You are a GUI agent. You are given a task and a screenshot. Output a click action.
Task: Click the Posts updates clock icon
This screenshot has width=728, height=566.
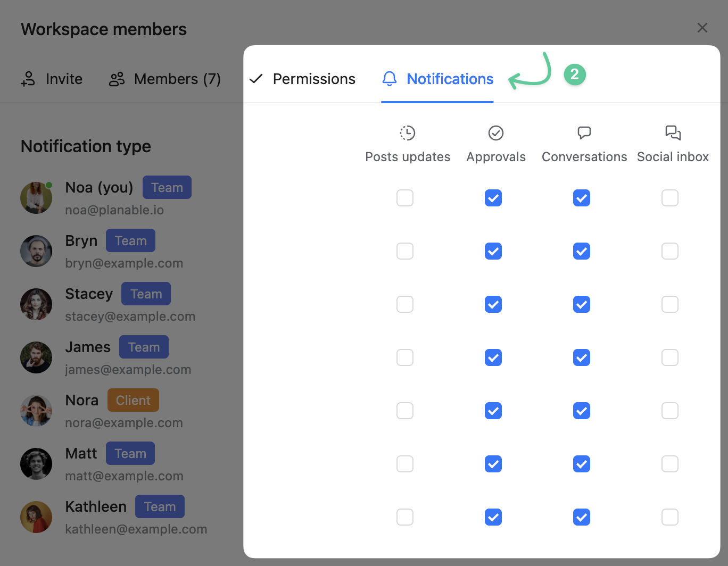pyautogui.click(x=408, y=133)
